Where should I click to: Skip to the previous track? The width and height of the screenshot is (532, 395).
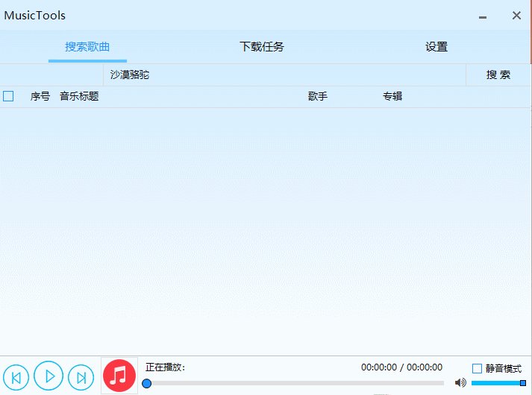(16, 377)
